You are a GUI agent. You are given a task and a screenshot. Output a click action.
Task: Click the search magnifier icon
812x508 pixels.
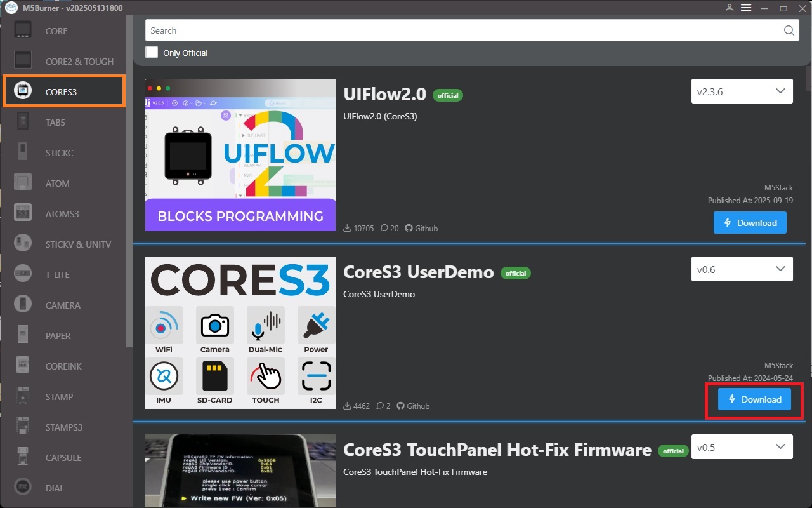click(789, 30)
